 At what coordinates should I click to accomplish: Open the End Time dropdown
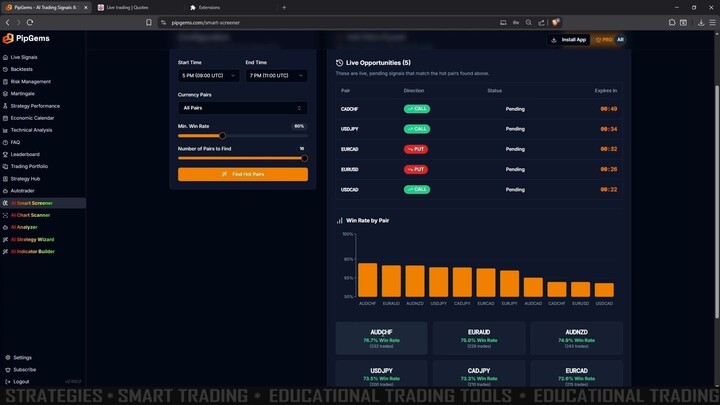(276, 75)
